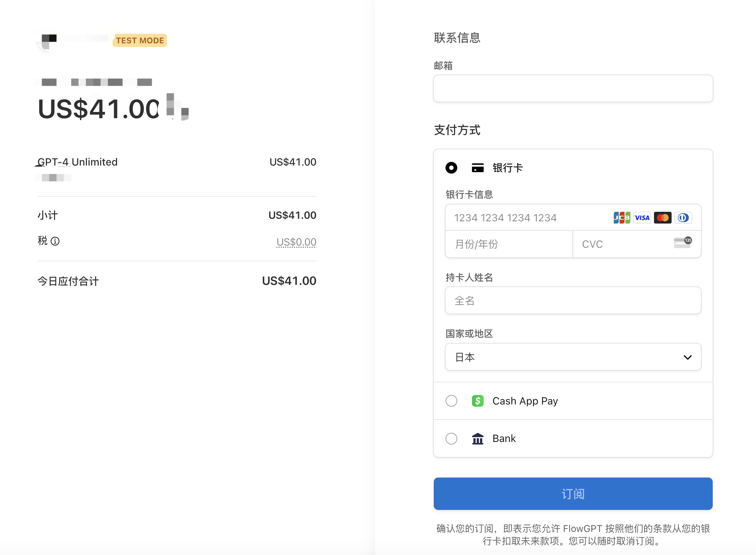Screen dimensions: 756x555
Task: Focus the 月份/年份 expiry field
Action: [x=509, y=244]
